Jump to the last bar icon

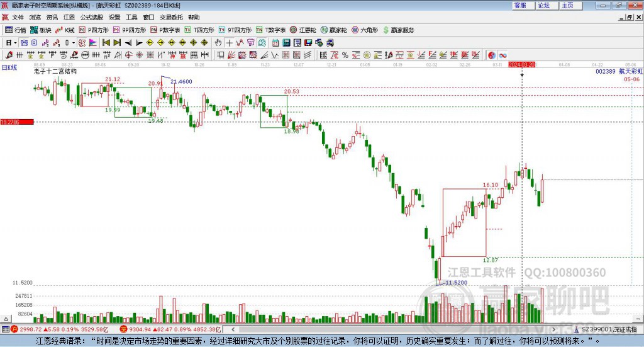click(117, 43)
